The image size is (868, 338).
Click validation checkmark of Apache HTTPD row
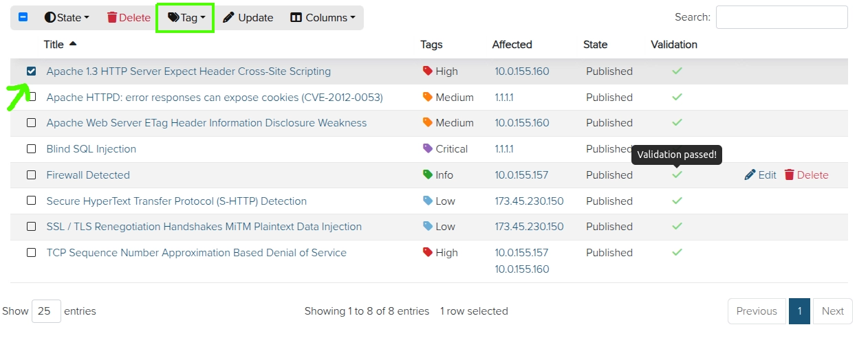coord(677,97)
